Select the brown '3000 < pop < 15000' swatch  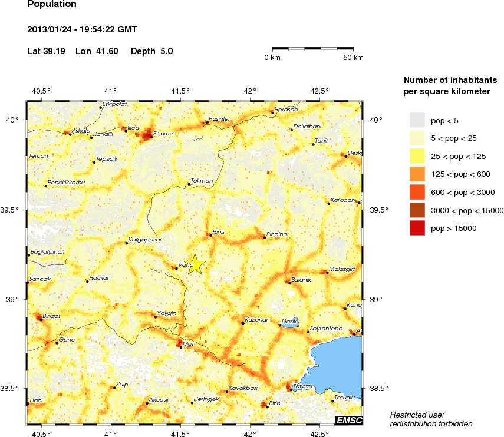tap(417, 210)
